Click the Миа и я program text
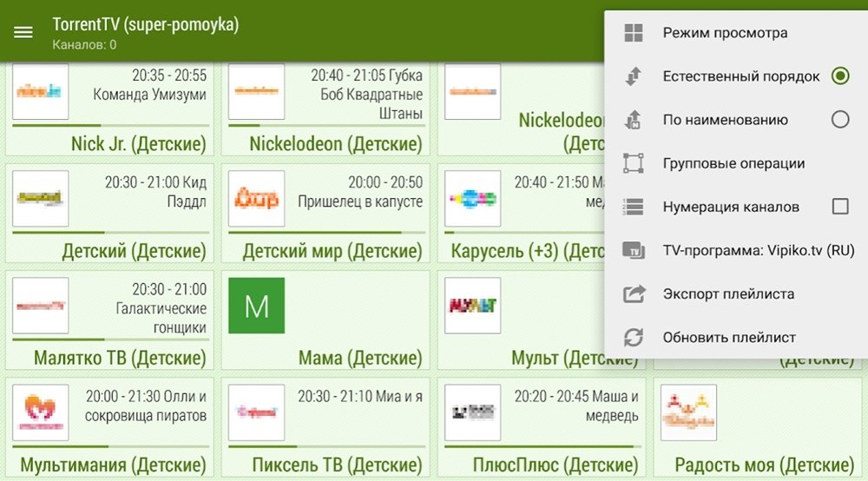 [398, 396]
